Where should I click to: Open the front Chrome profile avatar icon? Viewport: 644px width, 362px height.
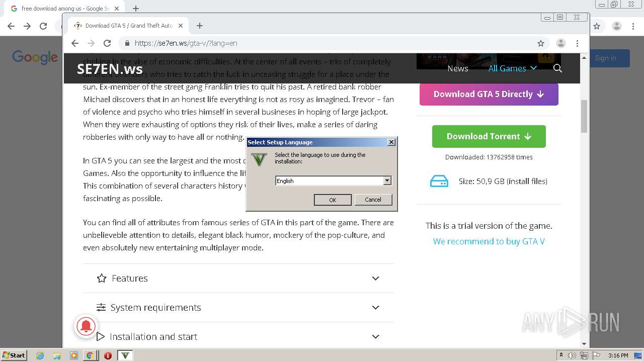click(561, 43)
